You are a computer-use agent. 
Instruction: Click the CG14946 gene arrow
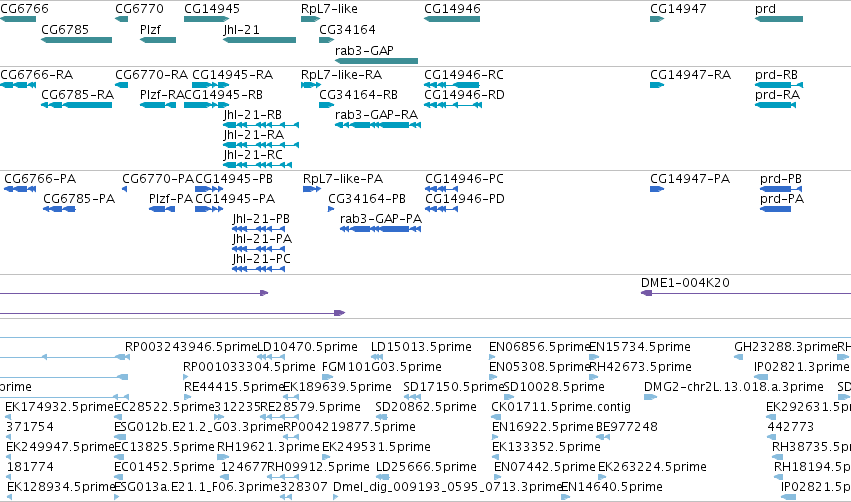[452, 19]
